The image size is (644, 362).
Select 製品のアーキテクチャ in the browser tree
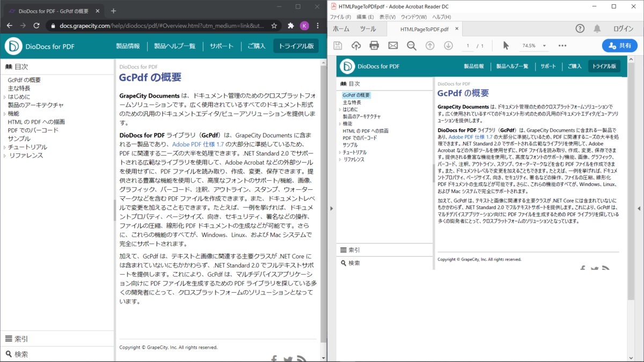tap(36, 105)
